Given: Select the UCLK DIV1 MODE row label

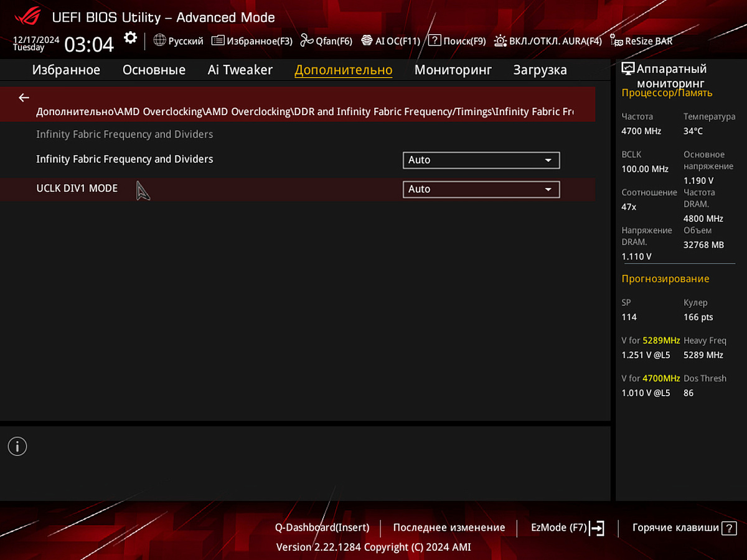Looking at the screenshot, I should 77,189.
